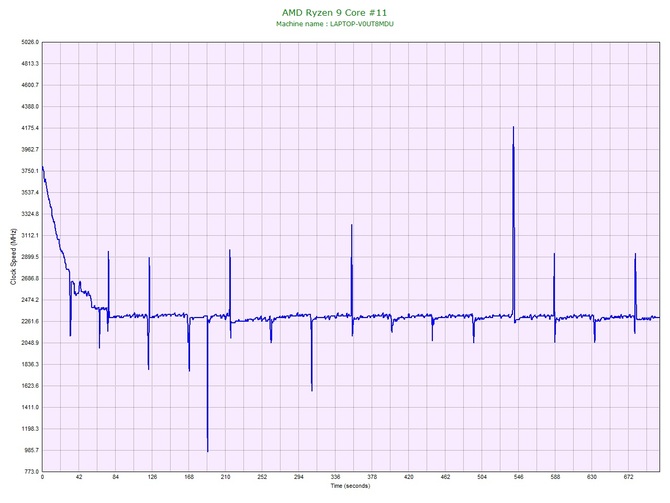Screen dimensions: 670x503
Task: Select the 3537.4 y-axis label
Action: click(x=30, y=192)
